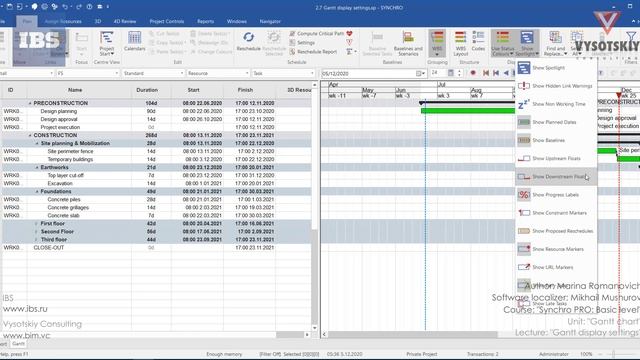Click the Gantt chart horizontal scrollbar
This screenshot has height=360, width=640.
tap(413, 334)
